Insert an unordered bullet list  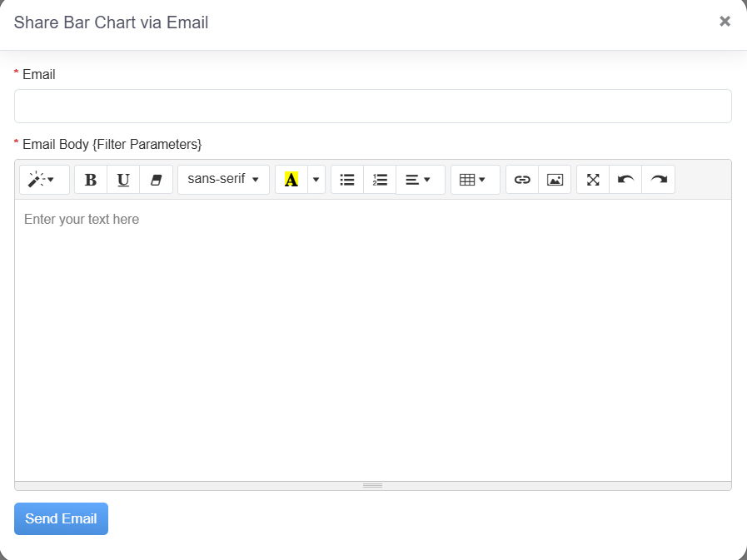pyautogui.click(x=347, y=180)
